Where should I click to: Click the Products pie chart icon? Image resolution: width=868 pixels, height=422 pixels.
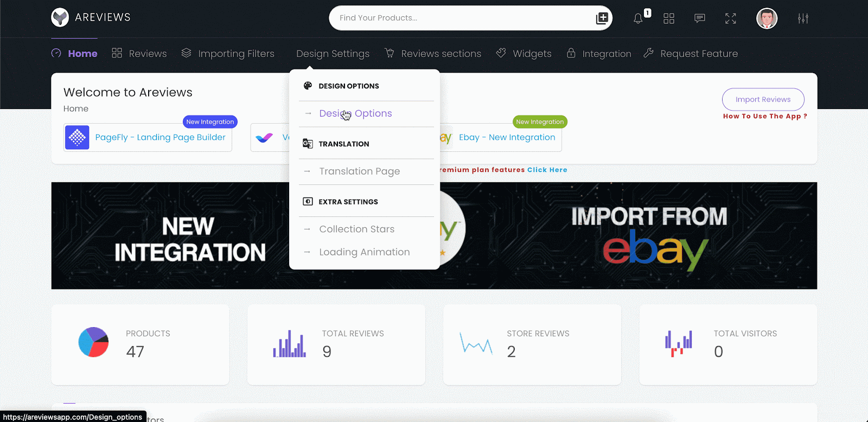click(x=93, y=342)
